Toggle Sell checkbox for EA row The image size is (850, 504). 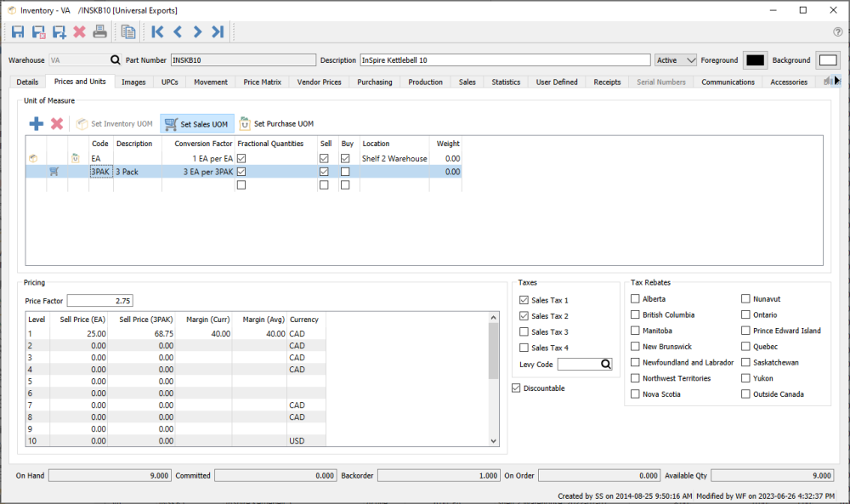[x=324, y=158]
